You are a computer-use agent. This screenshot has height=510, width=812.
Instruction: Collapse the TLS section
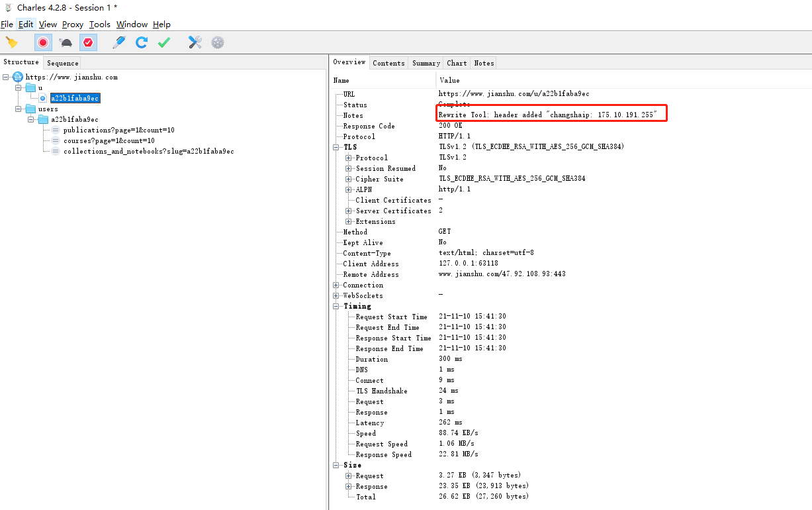pyautogui.click(x=336, y=147)
